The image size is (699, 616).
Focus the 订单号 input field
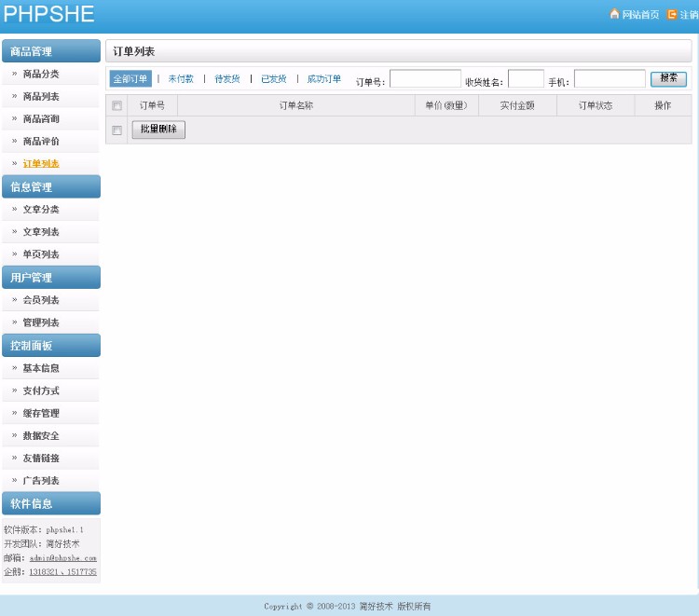425,78
